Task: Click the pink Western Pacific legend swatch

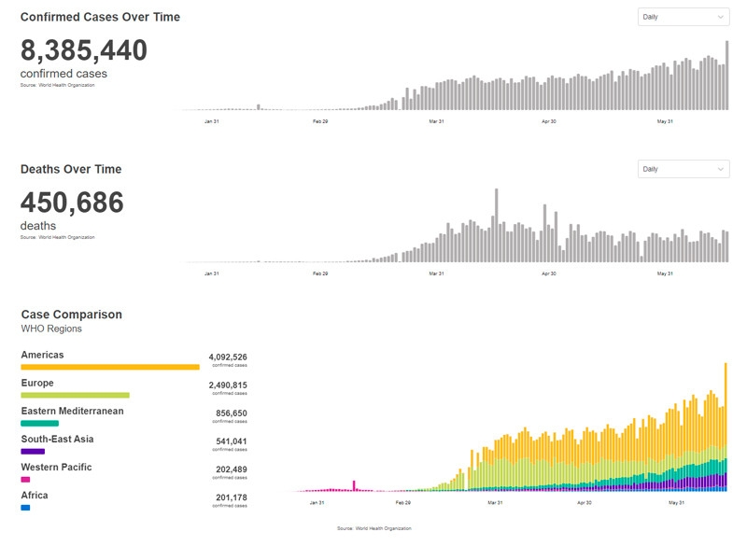Action: point(25,479)
